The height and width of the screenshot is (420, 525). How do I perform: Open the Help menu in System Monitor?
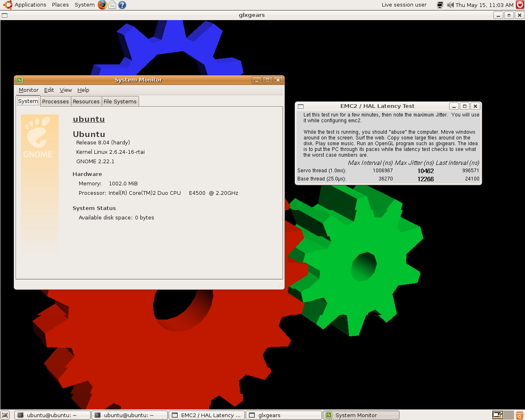point(83,90)
